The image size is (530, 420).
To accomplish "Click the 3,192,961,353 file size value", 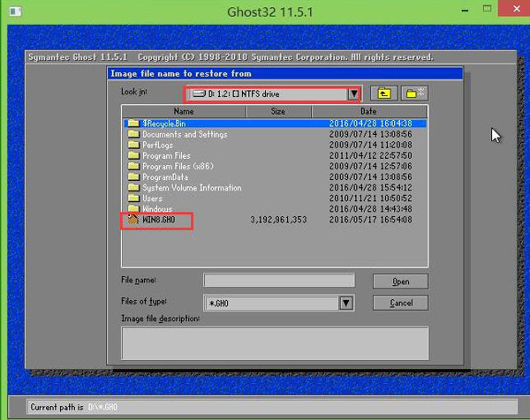I will pyautogui.click(x=278, y=220).
